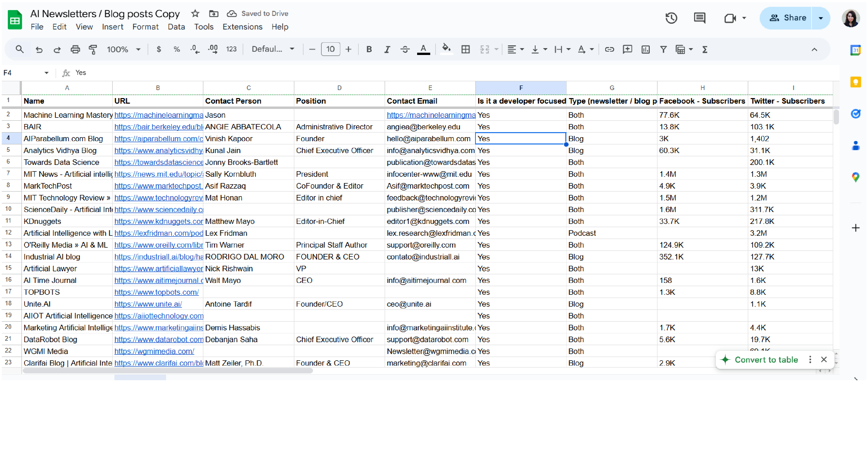Click the insert chart icon

coord(645,50)
